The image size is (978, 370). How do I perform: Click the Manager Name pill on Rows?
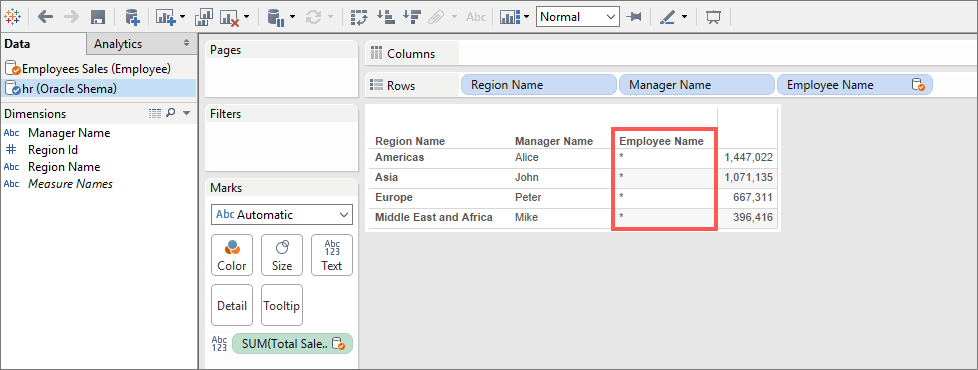point(697,85)
